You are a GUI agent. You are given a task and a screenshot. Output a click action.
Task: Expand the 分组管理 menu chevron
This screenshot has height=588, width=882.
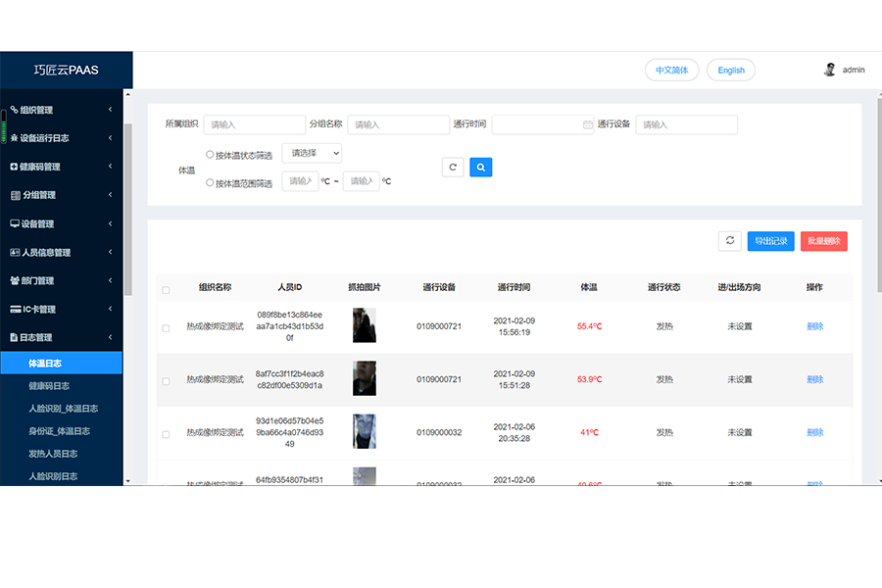[x=110, y=194]
